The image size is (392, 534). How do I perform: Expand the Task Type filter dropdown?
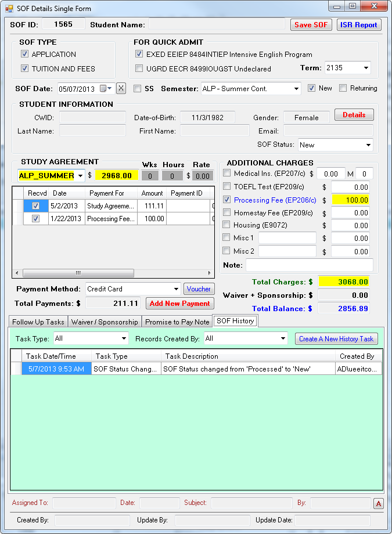click(124, 338)
